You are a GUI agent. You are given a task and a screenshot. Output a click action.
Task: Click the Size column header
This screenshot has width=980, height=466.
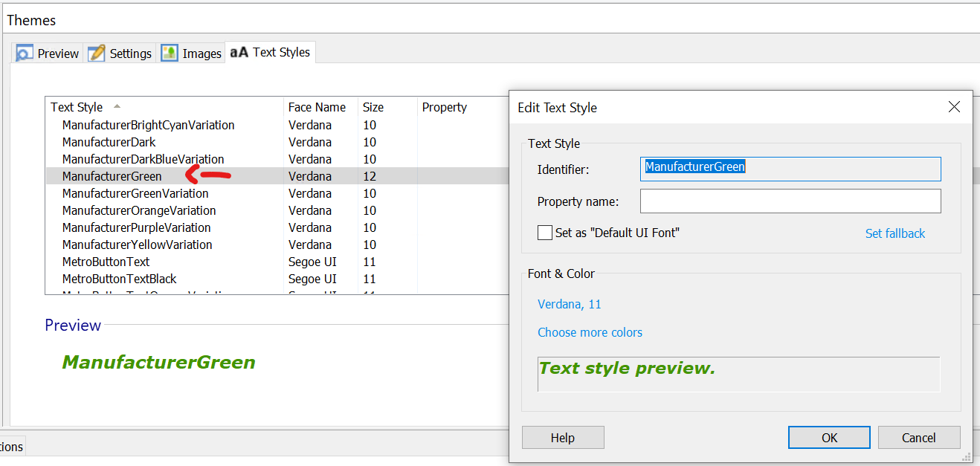click(373, 108)
